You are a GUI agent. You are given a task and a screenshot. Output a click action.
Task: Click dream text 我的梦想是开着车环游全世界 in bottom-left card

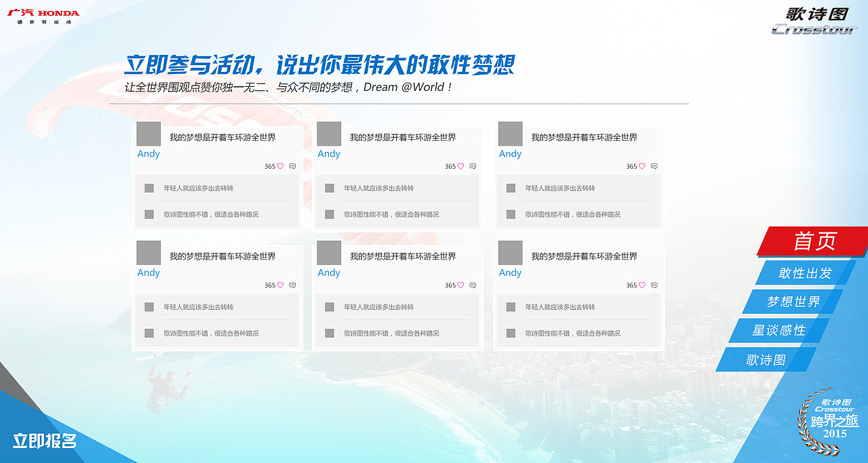222,257
